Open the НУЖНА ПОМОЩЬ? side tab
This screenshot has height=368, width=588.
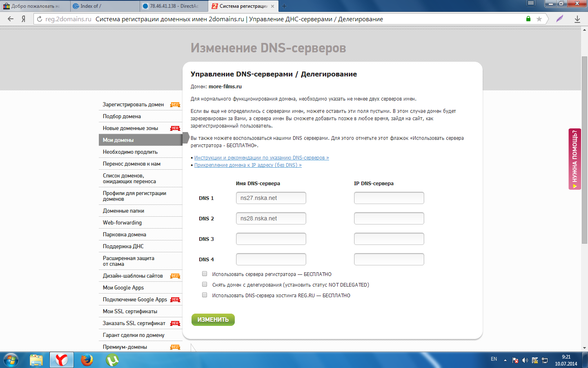575,159
